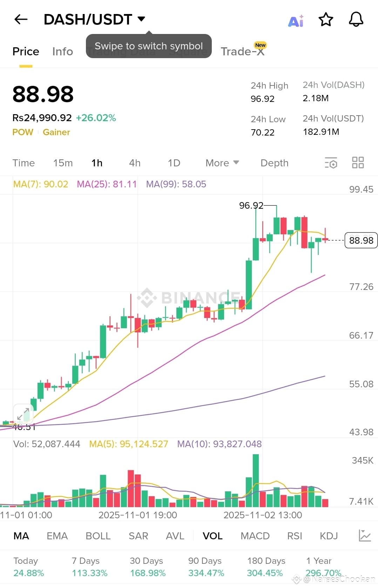Tap the 24h High value 96.92
This screenshot has width=378, height=588.
263,99
